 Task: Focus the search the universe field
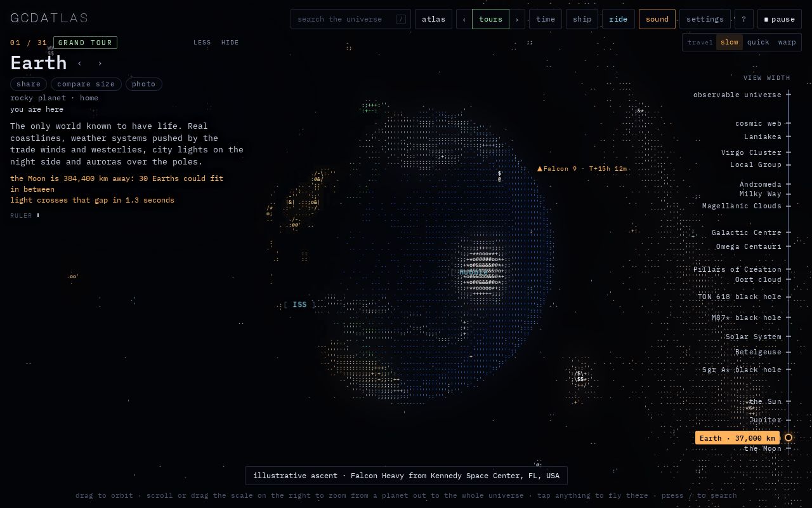(351, 19)
